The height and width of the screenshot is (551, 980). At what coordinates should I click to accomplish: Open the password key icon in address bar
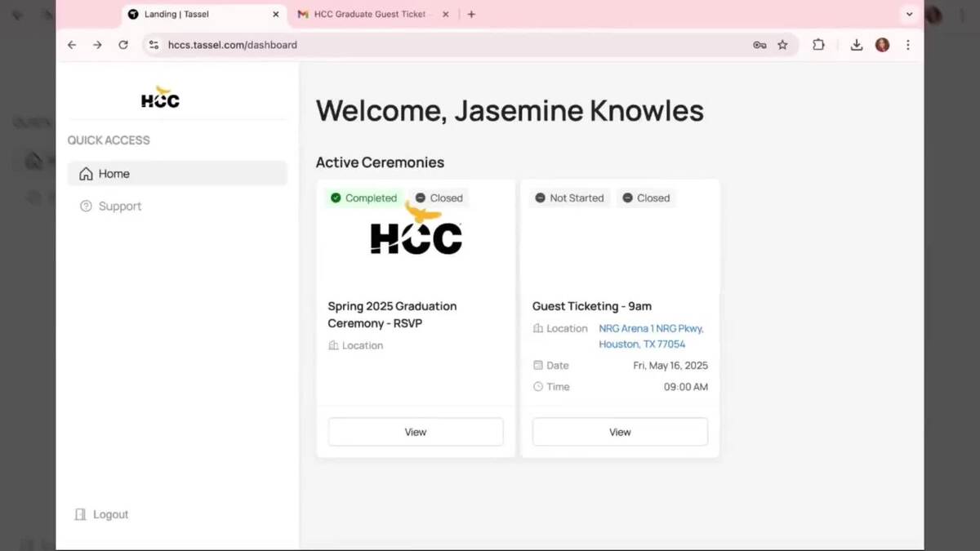(759, 45)
